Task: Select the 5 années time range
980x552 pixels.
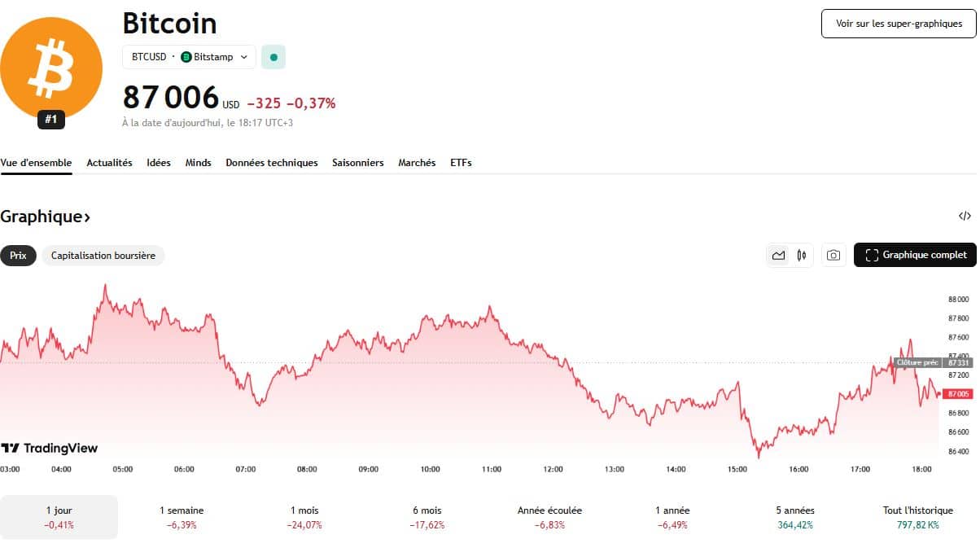Action: 795,517
